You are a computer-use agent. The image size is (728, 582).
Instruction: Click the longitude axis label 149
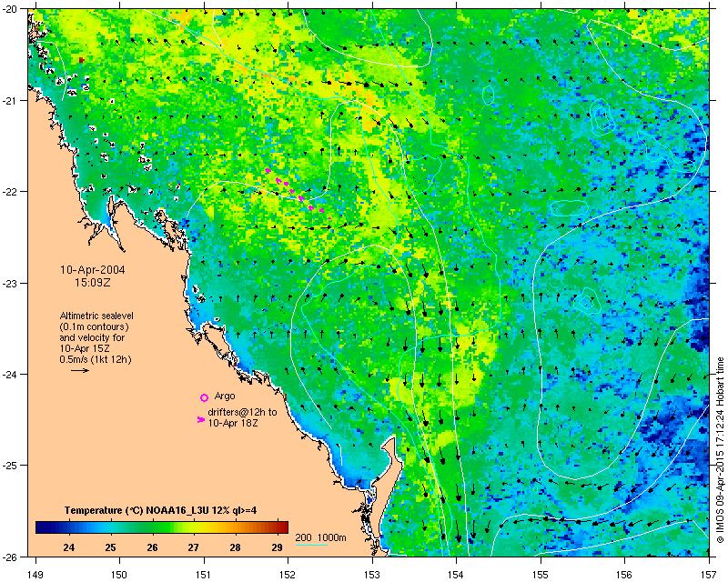point(35,575)
